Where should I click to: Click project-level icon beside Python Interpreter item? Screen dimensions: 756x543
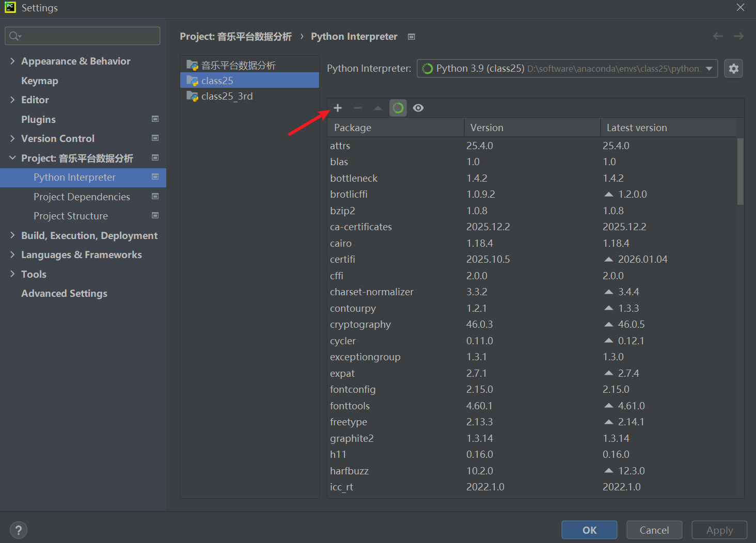tap(155, 177)
